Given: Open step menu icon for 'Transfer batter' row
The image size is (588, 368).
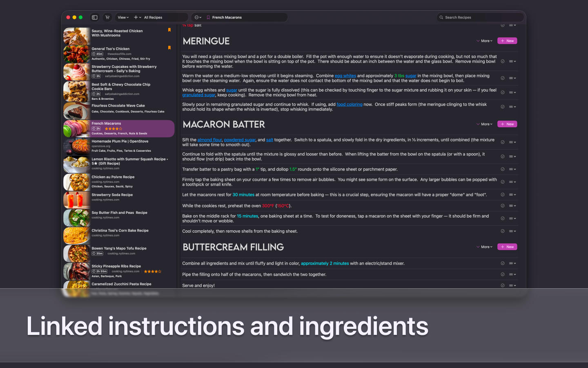Looking at the screenshot, I should point(512,169).
